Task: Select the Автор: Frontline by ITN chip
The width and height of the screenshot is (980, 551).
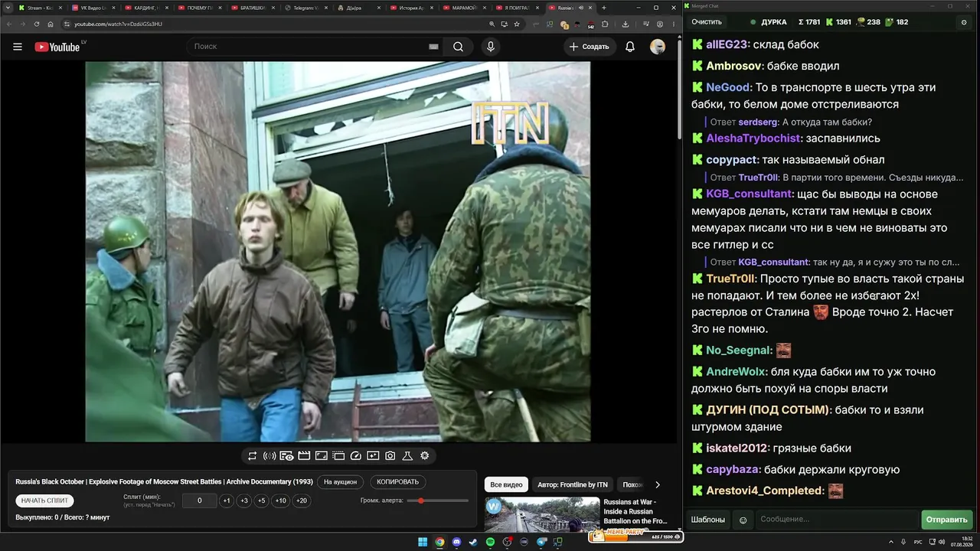Action: click(x=573, y=484)
